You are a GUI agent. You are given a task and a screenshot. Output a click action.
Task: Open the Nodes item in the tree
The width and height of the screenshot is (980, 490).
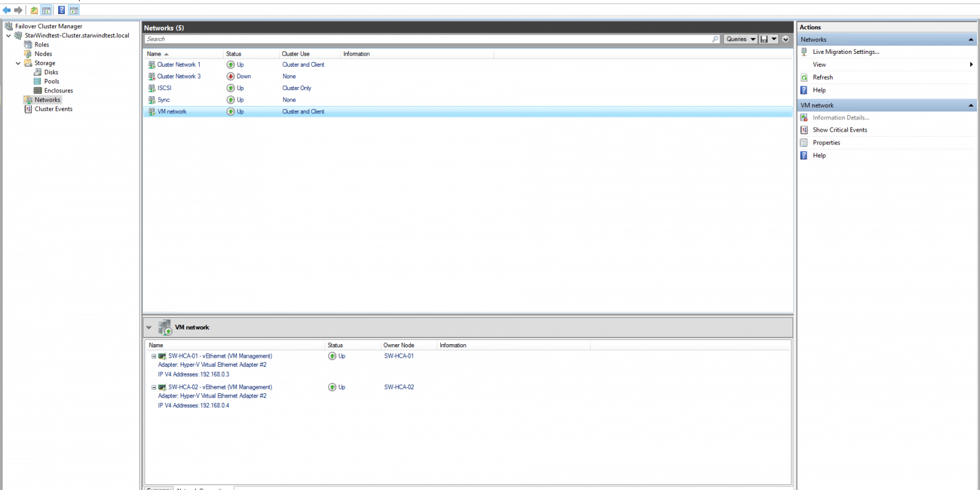[x=43, y=54]
